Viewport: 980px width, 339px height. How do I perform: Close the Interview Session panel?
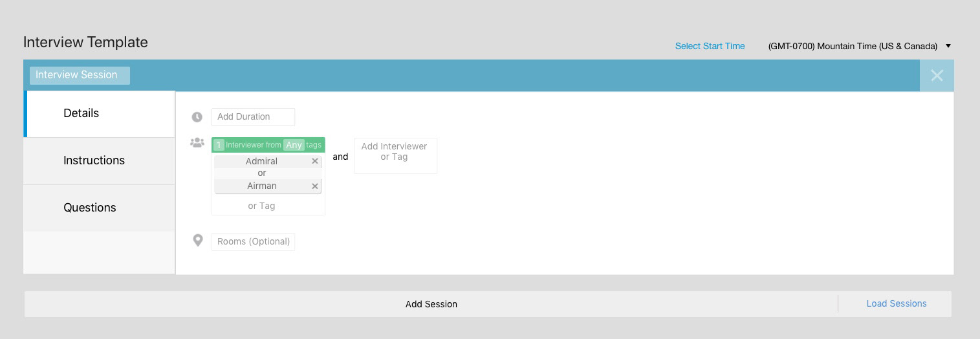(936, 76)
